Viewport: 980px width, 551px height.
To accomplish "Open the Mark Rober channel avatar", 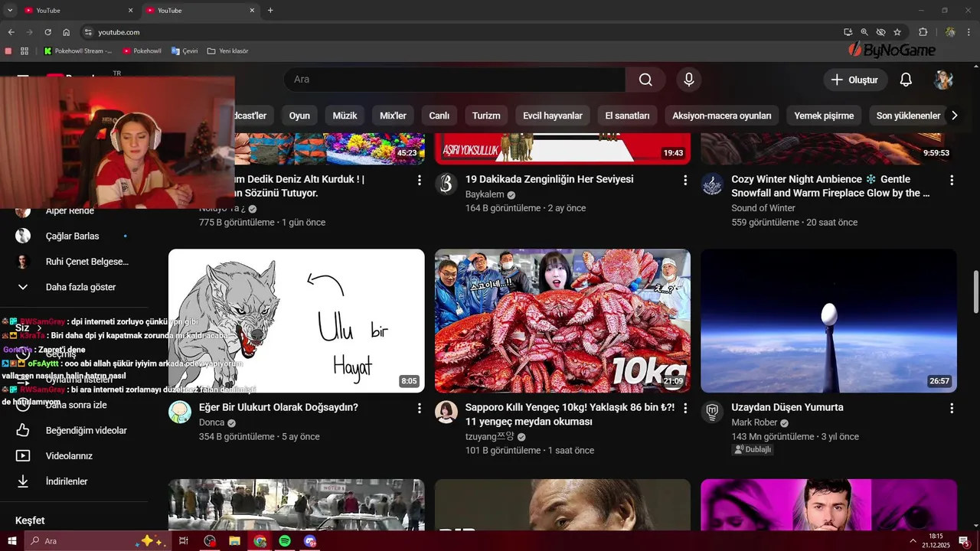I will [712, 412].
